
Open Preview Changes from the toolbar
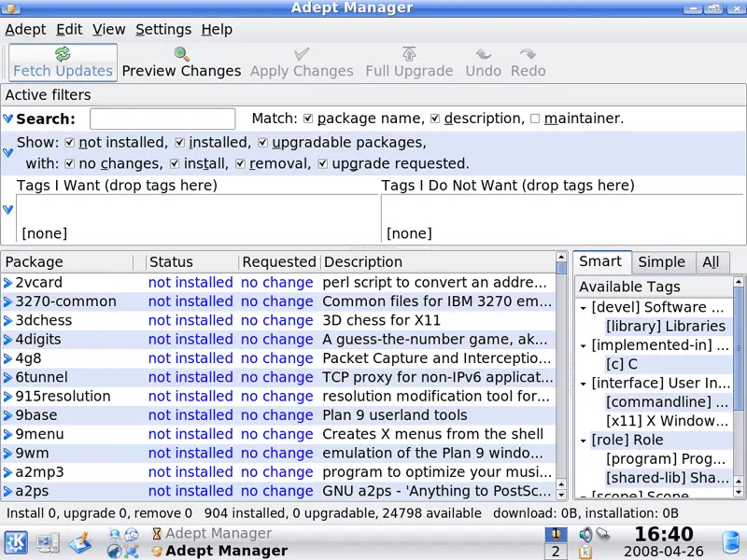click(181, 63)
